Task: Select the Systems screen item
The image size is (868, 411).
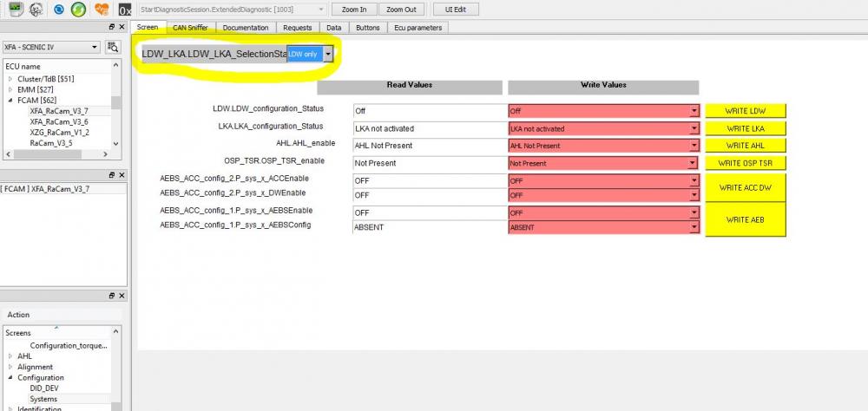Action: coord(43,399)
